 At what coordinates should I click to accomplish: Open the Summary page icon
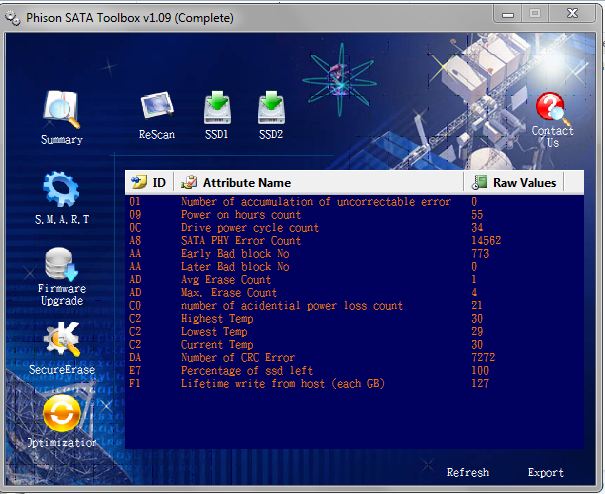tap(62, 110)
